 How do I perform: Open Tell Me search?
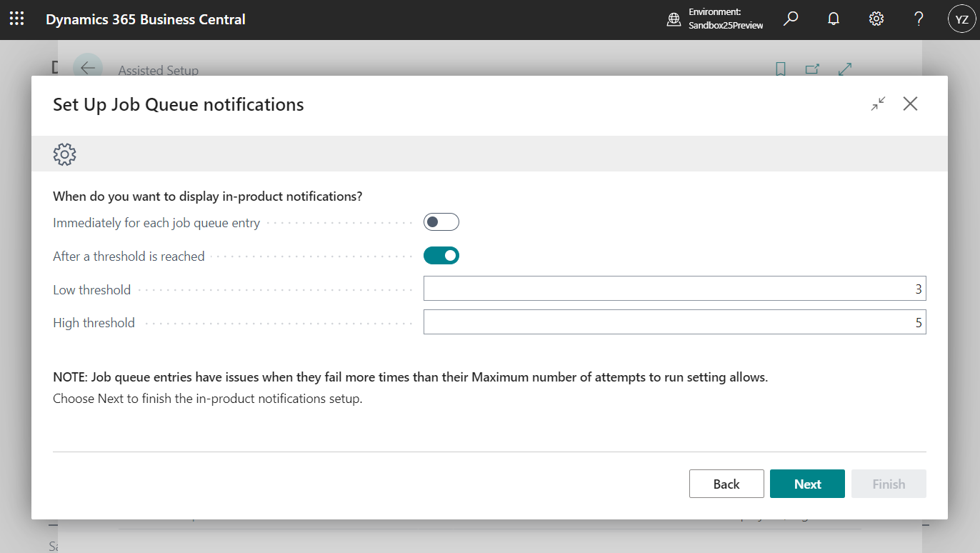pos(790,19)
